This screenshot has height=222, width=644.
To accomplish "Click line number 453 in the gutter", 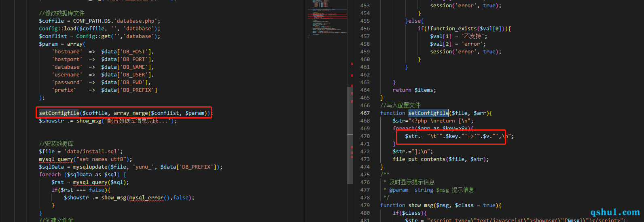I will (x=365, y=6).
